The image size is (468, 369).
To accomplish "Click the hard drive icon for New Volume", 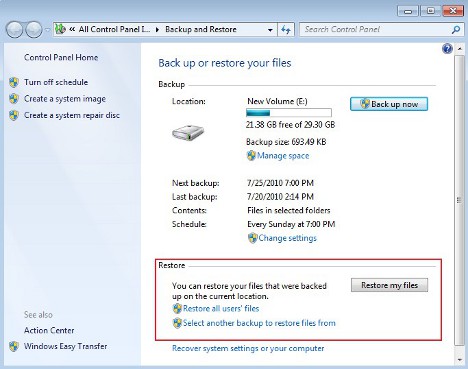I will (x=188, y=133).
